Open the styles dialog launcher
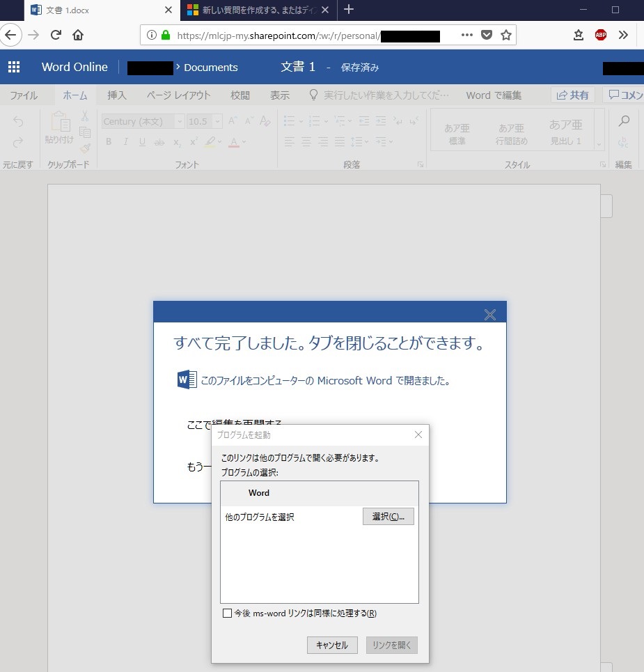The width and height of the screenshot is (644, 672). point(603,164)
